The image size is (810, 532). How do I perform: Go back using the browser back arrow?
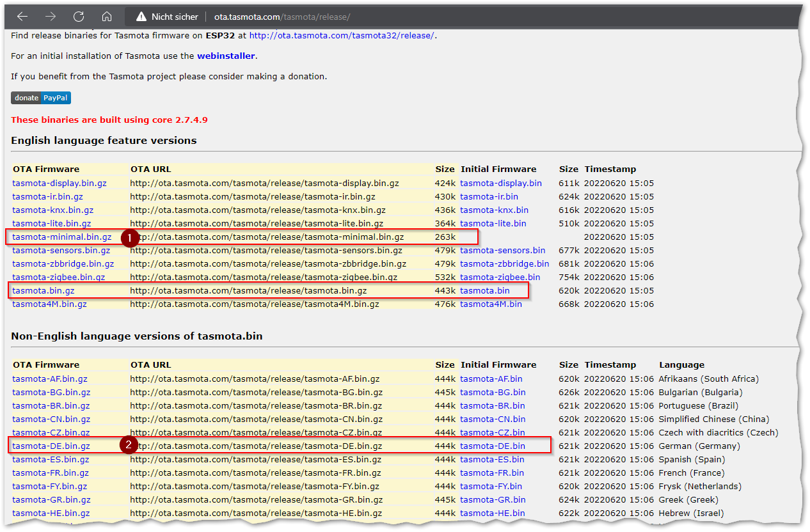click(x=22, y=16)
